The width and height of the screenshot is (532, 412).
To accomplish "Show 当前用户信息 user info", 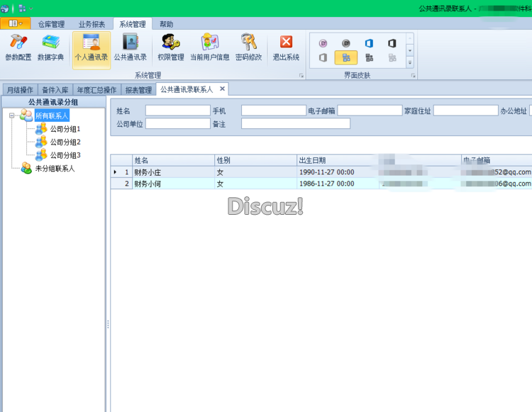I will click(210, 48).
